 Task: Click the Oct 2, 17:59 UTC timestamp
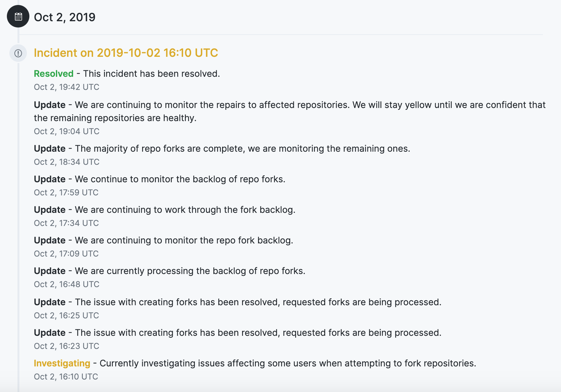(x=66, y=193)
